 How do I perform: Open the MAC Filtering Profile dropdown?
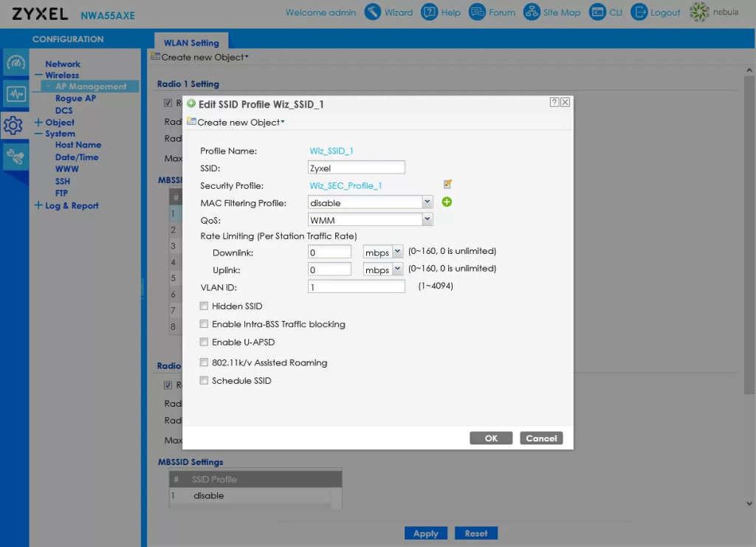tap(427, 202)
